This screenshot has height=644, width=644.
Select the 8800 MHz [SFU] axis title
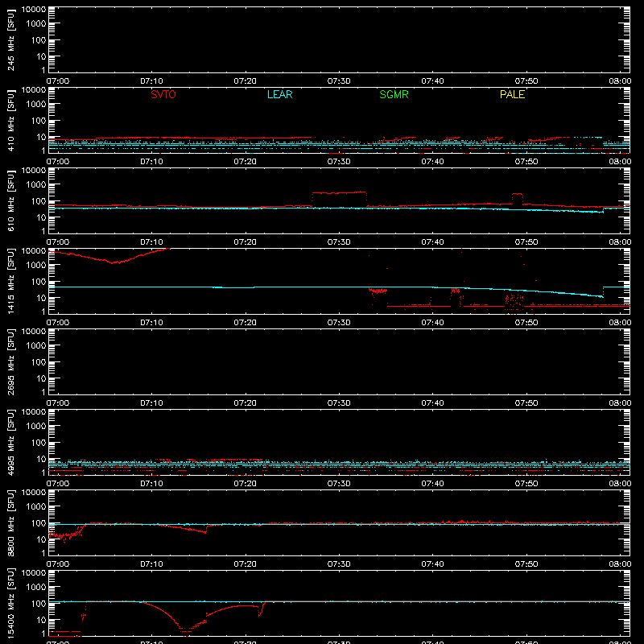pyautogui.click(x=11, y=522)
